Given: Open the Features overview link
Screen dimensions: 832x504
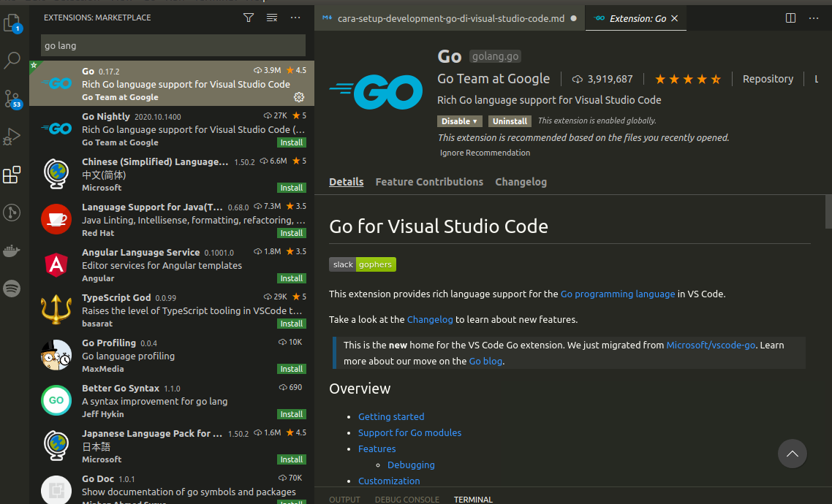Looking at the screenshot, I should tap(377, 449).
